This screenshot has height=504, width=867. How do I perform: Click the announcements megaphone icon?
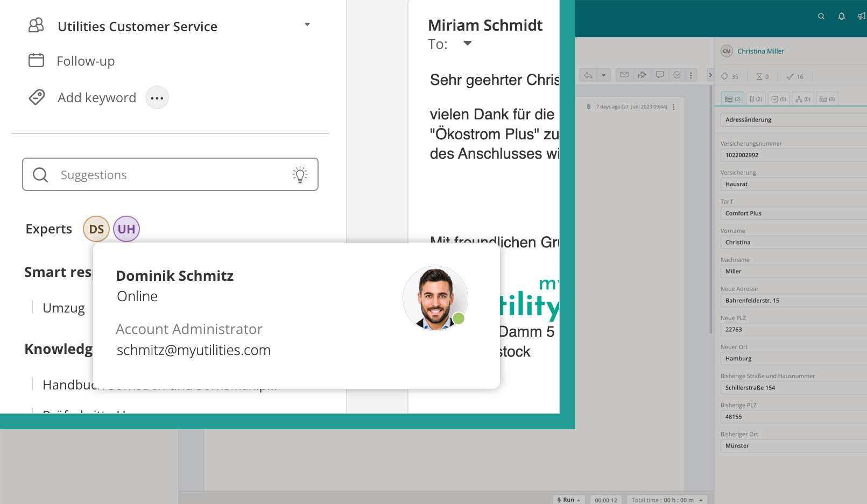point(862,16)
